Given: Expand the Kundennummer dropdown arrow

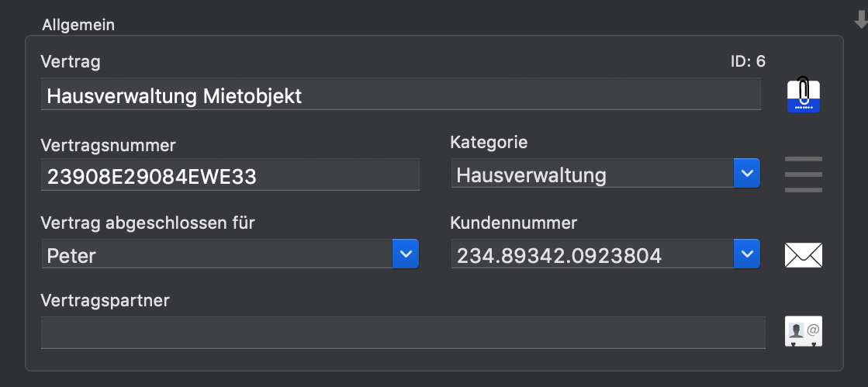Looking at the screenshot, I should (x=747, y=254).
